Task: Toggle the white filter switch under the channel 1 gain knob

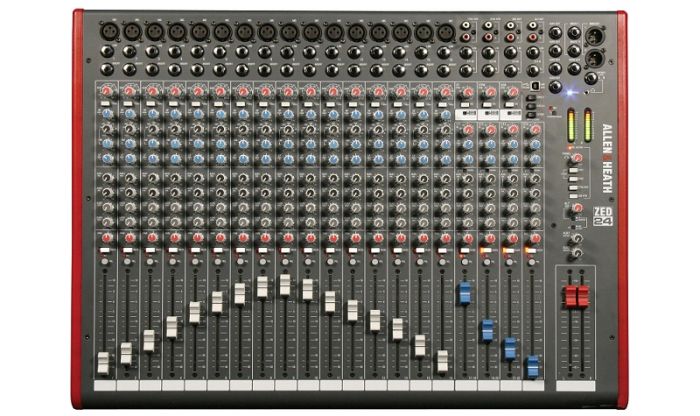Action: pyautogui.click(x=105, y=104)
